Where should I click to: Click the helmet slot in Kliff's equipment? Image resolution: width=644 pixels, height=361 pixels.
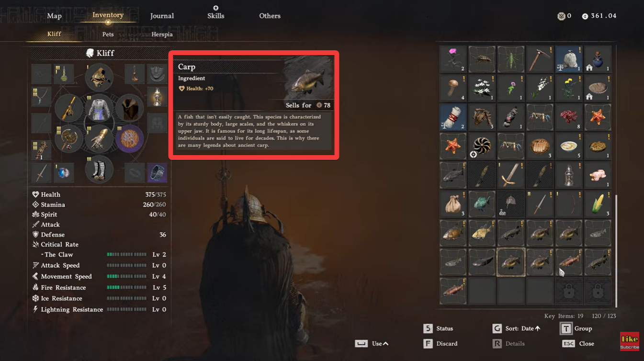pos(99,77)
